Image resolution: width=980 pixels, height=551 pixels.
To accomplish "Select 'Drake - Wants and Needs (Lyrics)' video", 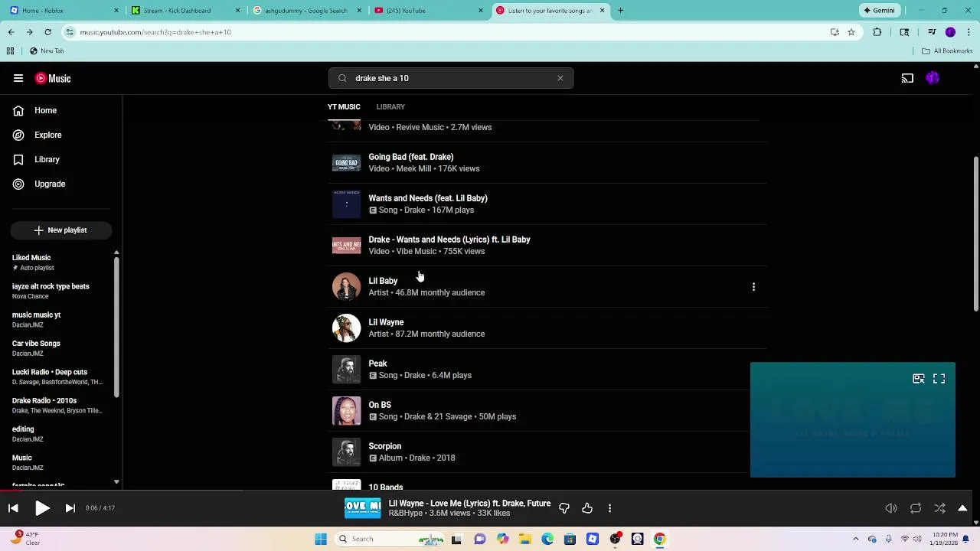I will click(547, 245).
